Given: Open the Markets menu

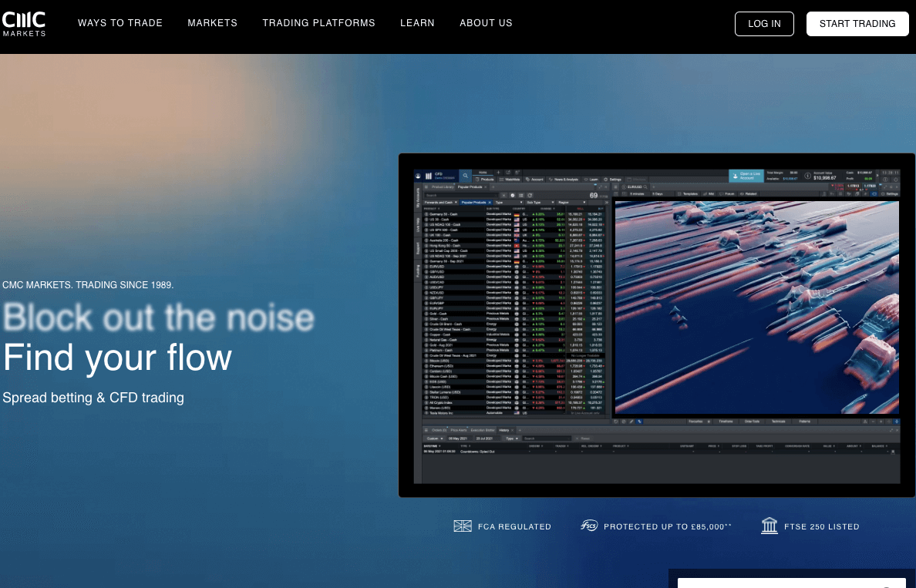Looking at the screenshot, I should [213, 23].
